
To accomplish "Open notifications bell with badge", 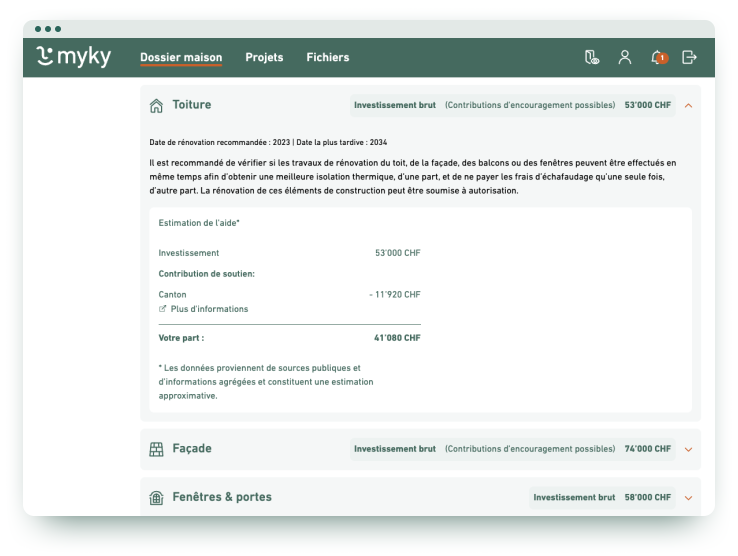I will pyautogui.click(x=659, y=57).
